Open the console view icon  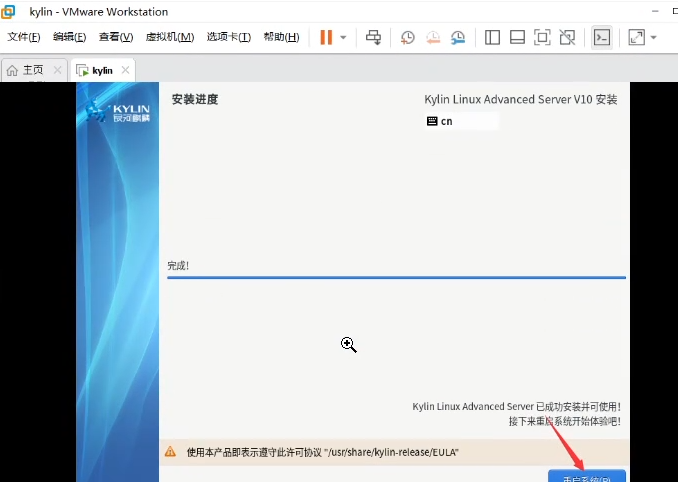pos(602,38)
